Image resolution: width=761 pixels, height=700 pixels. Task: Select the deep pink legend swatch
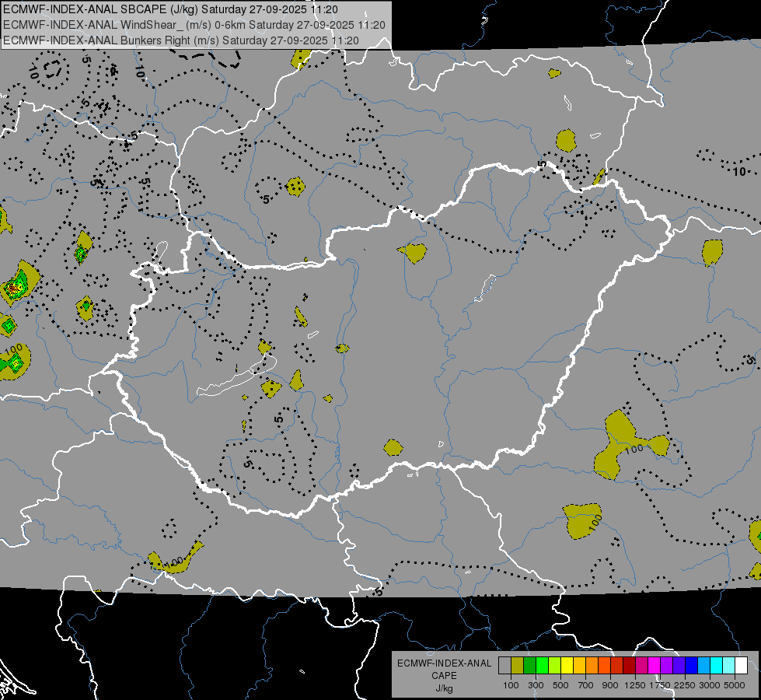coord(641,666)
